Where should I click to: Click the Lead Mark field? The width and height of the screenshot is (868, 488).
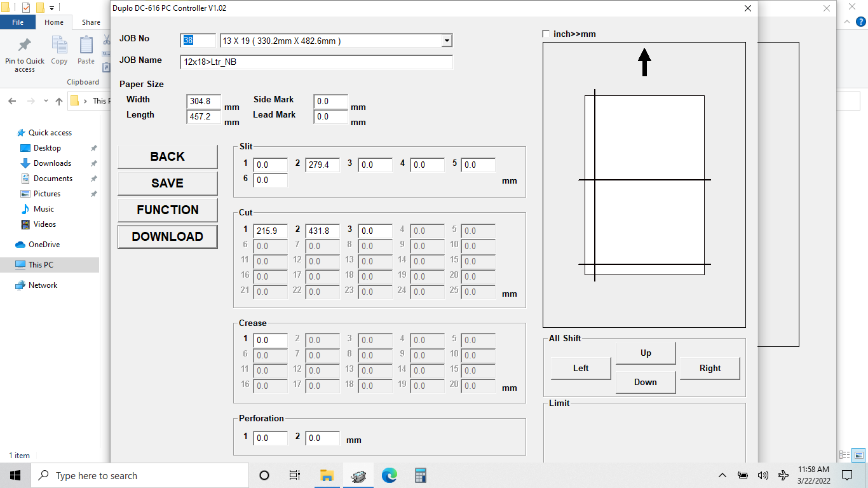click(x=331, y=116)
